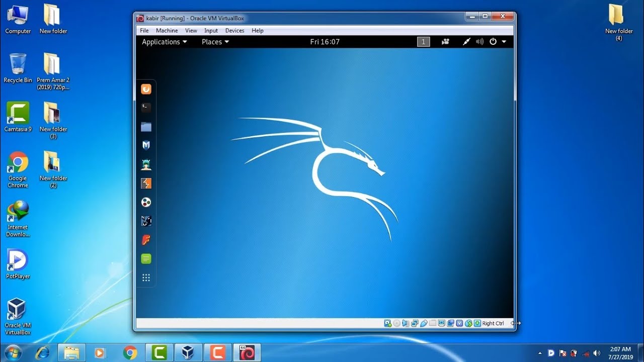
Task: Open Internet Explorer from the taskbar
Action: [43, 353]
